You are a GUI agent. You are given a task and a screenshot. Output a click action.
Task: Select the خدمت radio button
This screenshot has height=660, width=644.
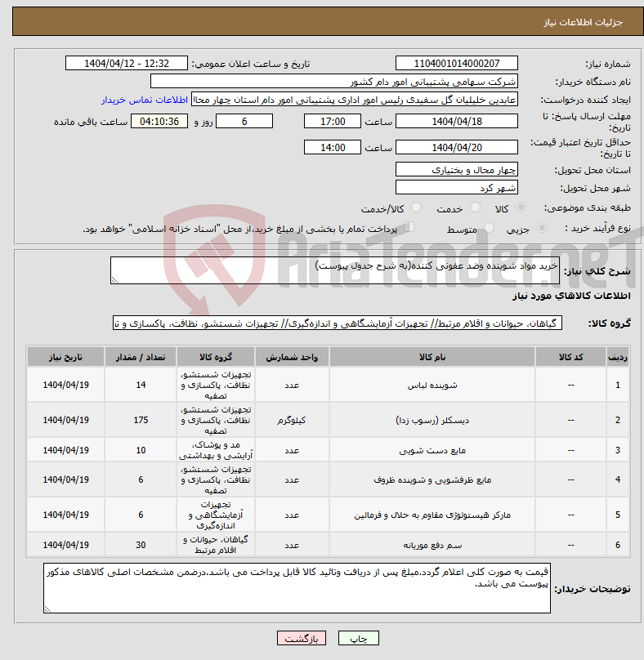[475, 207]
